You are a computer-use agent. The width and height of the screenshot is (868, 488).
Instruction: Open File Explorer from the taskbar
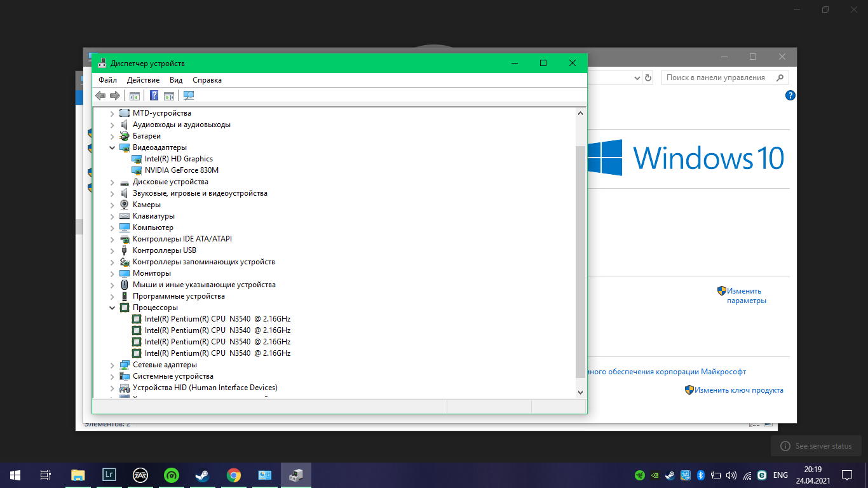pyautogui.click(x=78, y=475)
